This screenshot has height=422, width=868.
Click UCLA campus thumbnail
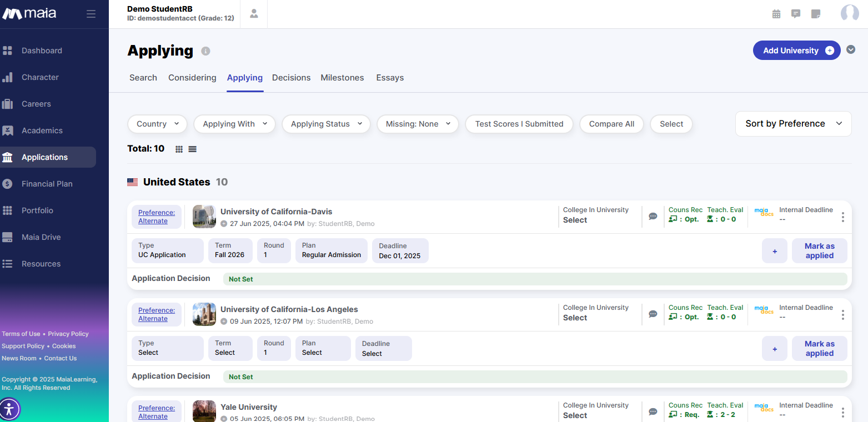tap(204, 314)
